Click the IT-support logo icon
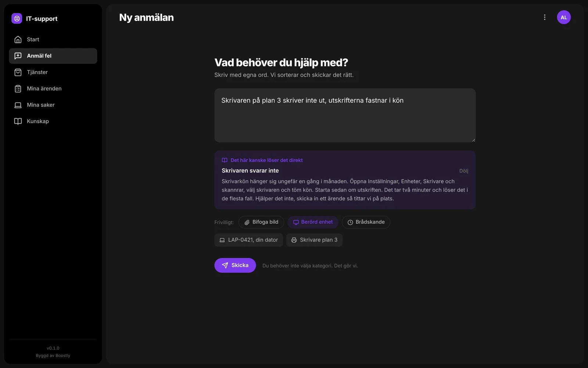 point(17,18)
